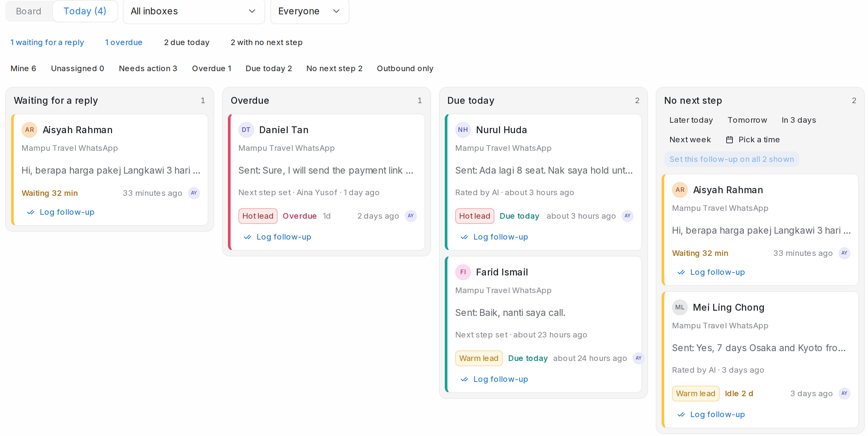Screen dimensions: 868x436
Task: Open the All inboxes dropdown
Action: (x=194, y=11)
